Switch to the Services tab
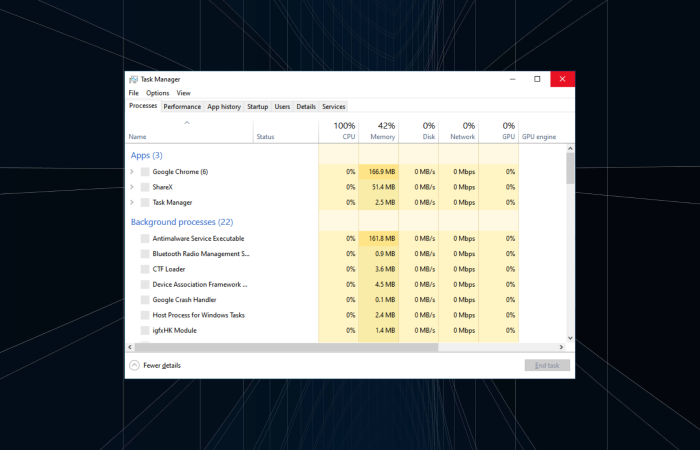The image size is (700, 450). (334, 107)
